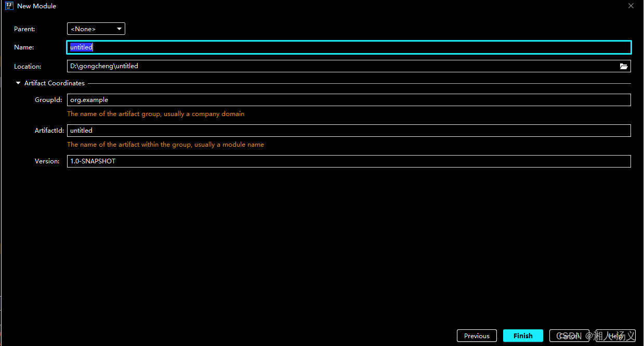644x346 pixels.
Task: Close the New Module window
Action: coord(631,6)
